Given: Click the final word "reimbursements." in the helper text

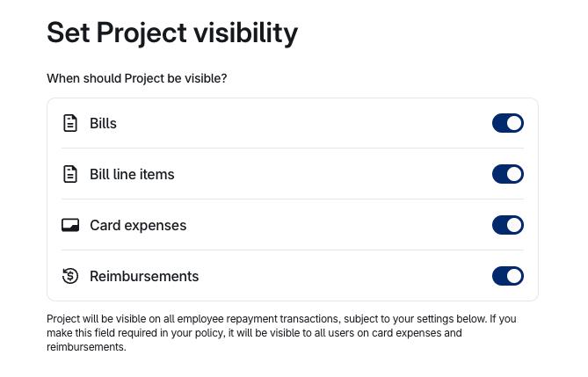Looking at the screenshot, I should coord(86,347).
